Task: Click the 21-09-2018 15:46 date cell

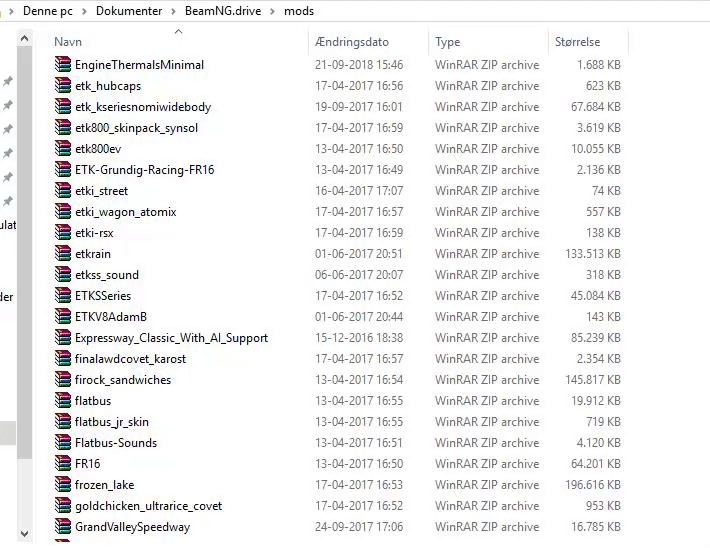Action: point(359,65)
